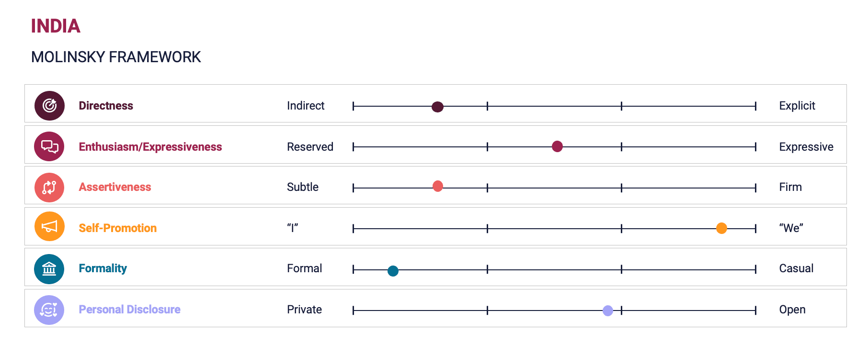868x355 pixels.
Task: Click the Assertiveness arrows icon
Action: (49, 188)
